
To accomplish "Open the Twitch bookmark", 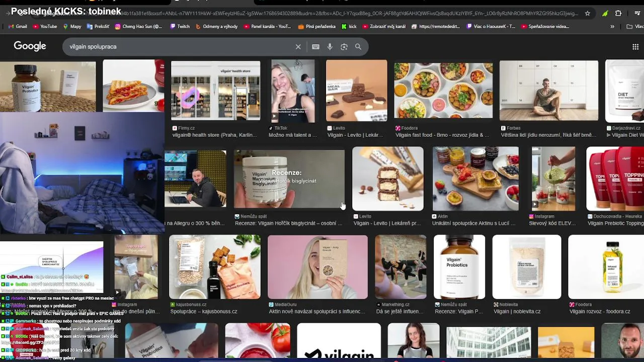I will [180, 27].
